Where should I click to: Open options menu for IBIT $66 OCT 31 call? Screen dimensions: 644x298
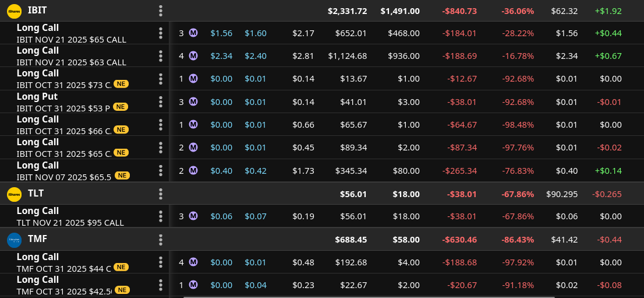161,125
